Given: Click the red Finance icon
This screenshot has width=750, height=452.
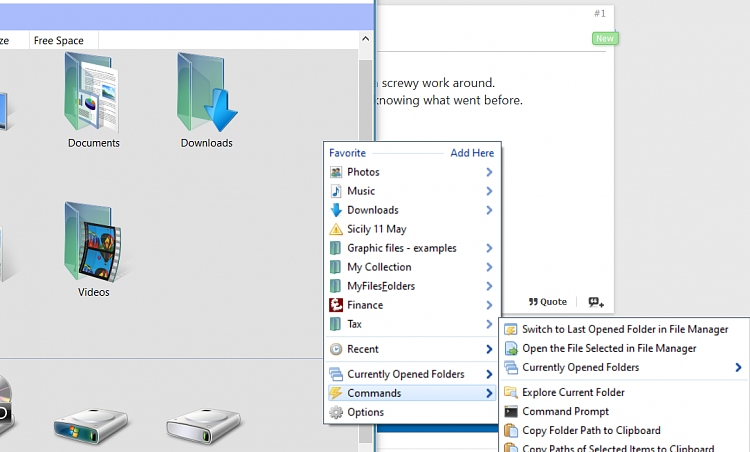Looking at the screenshot, I should tap(336, 305).
